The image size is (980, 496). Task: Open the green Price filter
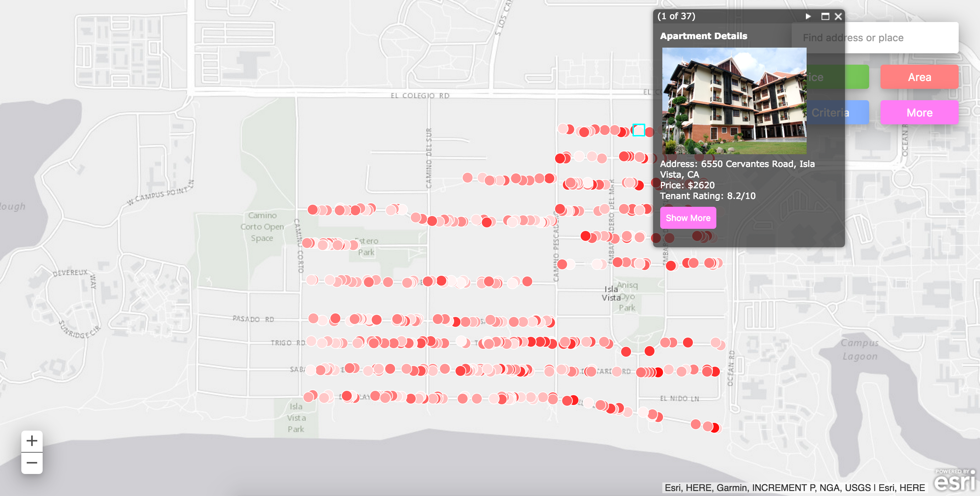856,77
